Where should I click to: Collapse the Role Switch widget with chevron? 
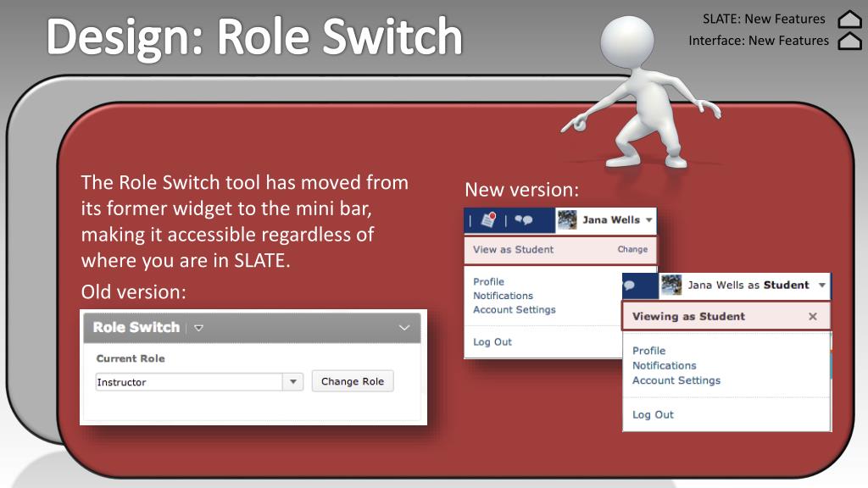tap(404, 328)
